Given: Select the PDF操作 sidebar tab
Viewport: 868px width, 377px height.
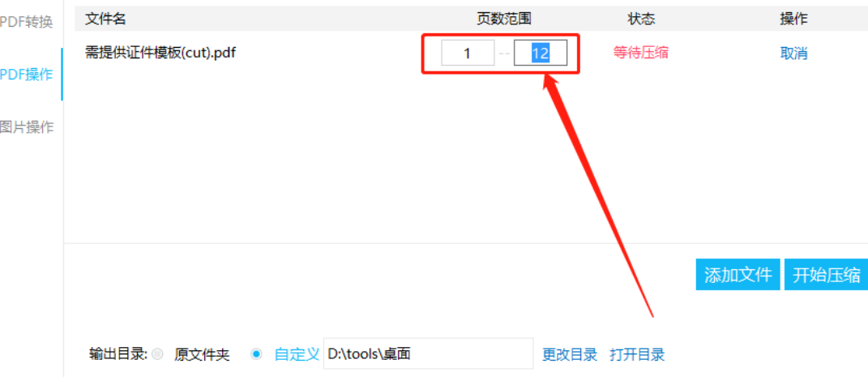Looking at the screenshot, I should 27,75.
